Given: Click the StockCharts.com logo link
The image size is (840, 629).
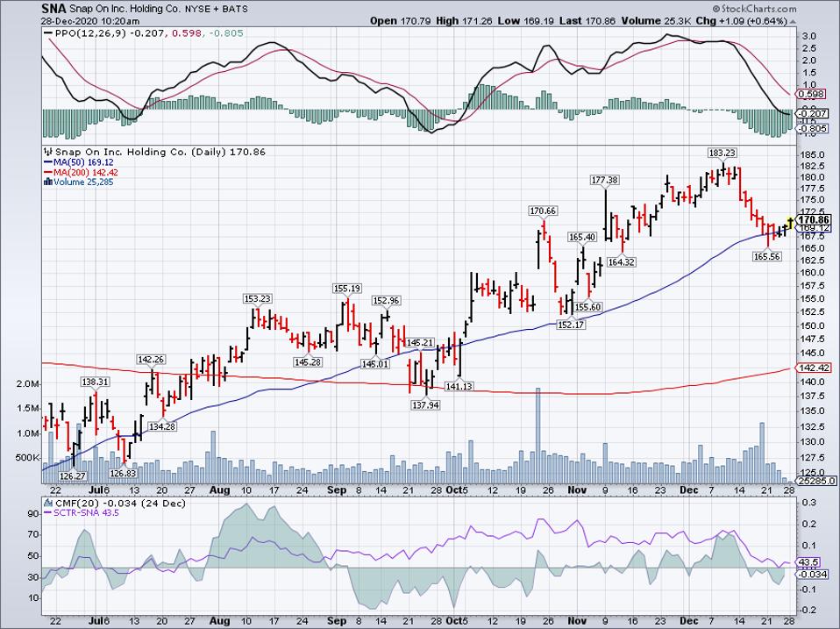Looking at the screenshot, I should click(x=754, y=9).
